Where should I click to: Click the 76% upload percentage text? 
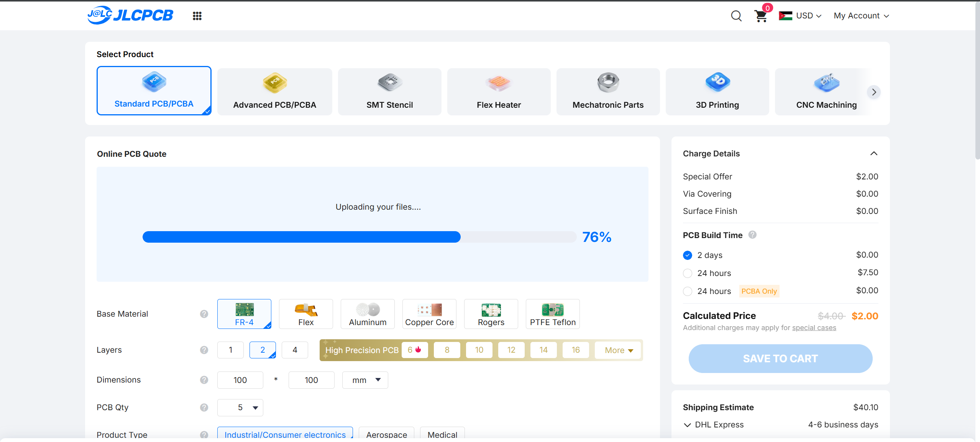click(x=597, y=237)
